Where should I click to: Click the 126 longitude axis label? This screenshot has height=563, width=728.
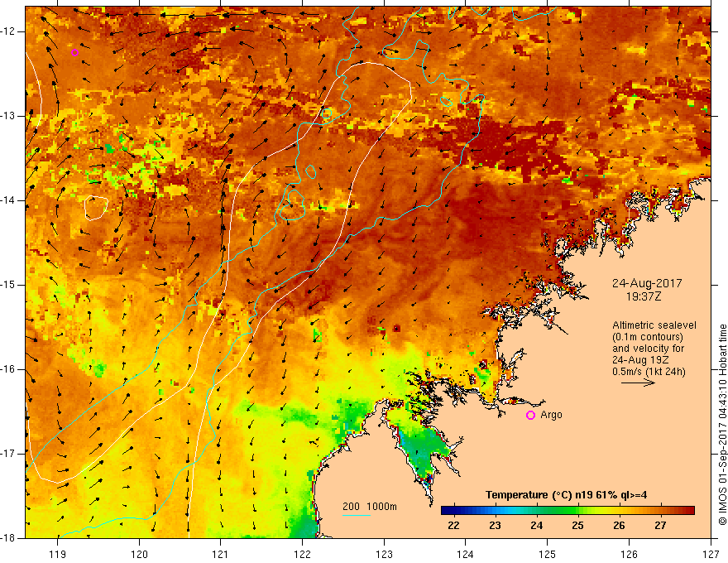(629, 554)
